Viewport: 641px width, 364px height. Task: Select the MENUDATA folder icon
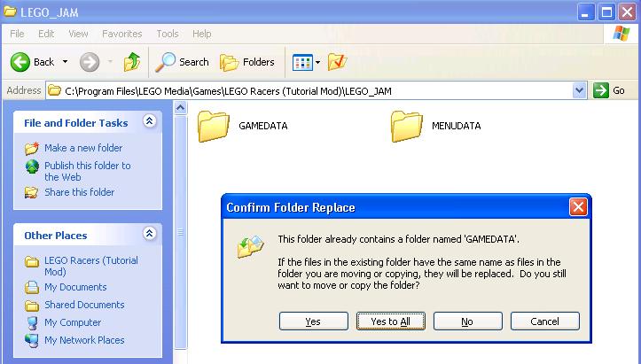click(x=406, y=127)
